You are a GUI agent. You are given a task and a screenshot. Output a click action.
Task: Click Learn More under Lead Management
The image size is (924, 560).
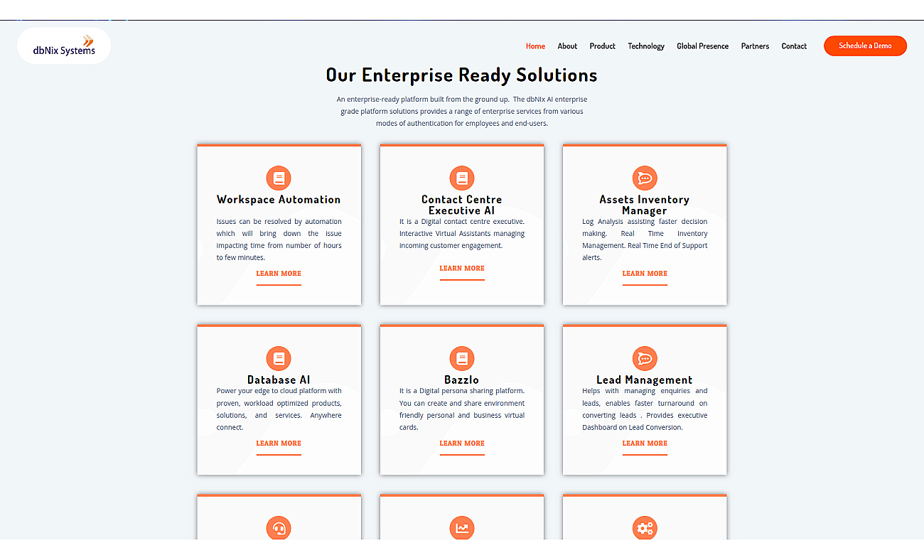point(645,443)
